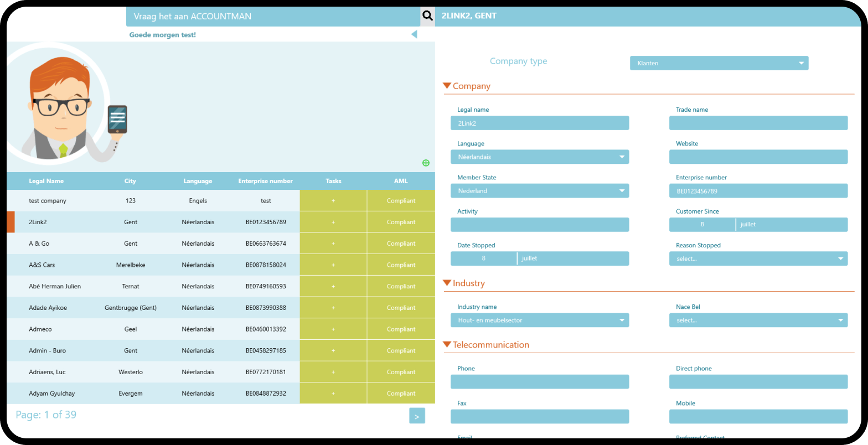Click the Customer Since day field
Screen dimensions: 868x445
(702, 225)
